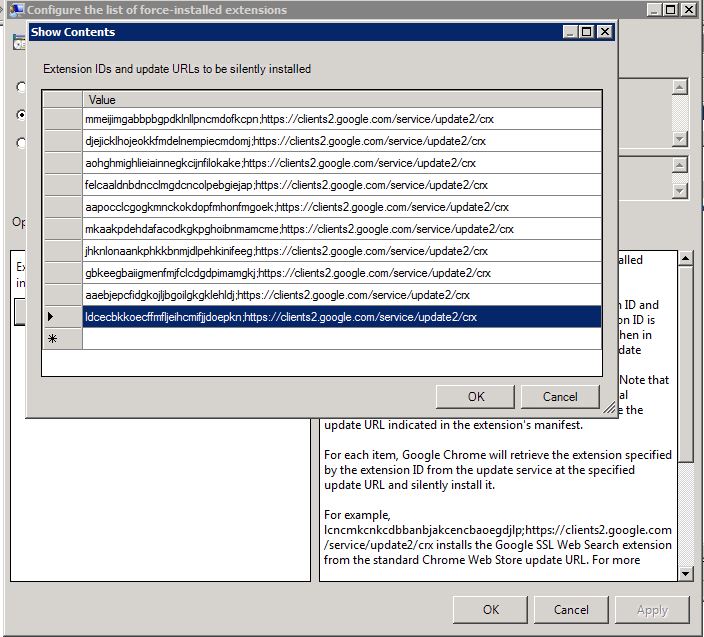Click the resize grip of the Show Contents dialog
This screenshot has height=637, width=704.
pos(609,408)
